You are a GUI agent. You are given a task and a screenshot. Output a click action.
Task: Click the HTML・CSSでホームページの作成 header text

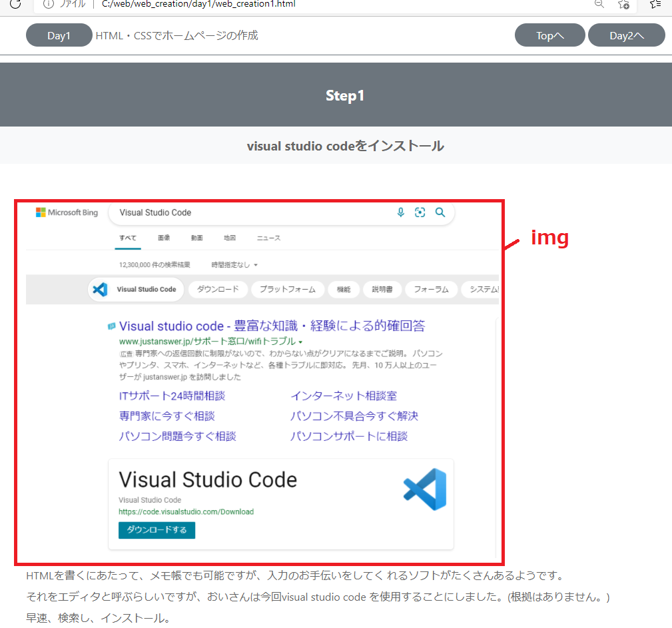(x=177, y=35)
